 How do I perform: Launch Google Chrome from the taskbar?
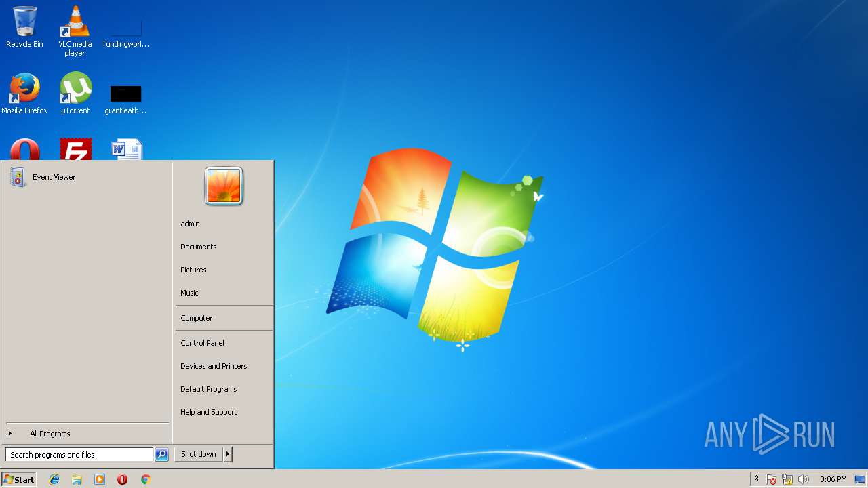click(x=145, y=479)
